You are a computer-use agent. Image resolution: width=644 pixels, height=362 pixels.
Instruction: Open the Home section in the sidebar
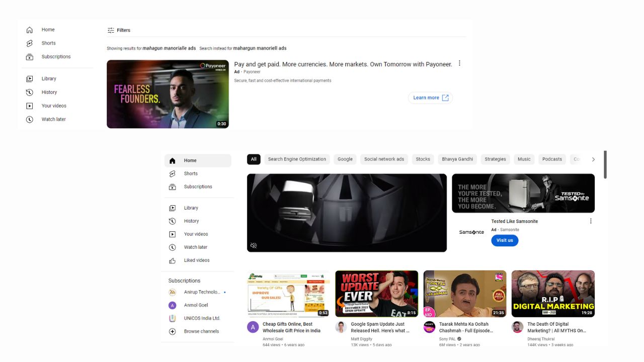[x=190, y=160]
